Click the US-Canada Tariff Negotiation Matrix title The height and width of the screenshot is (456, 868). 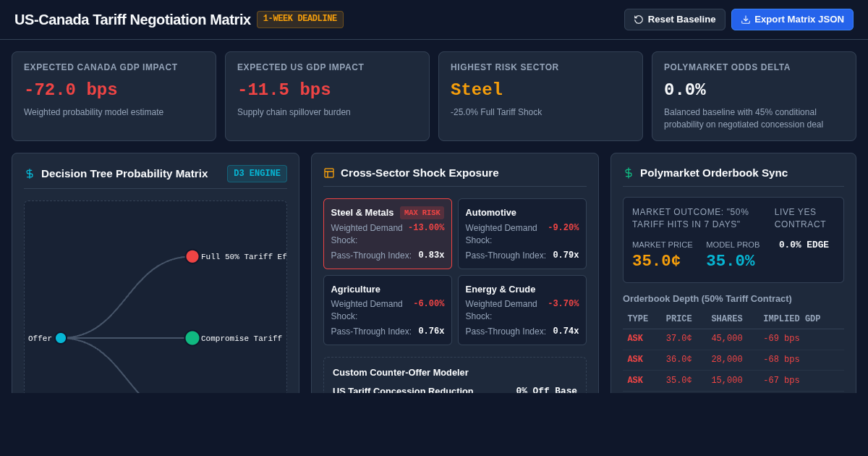point(132,20)
